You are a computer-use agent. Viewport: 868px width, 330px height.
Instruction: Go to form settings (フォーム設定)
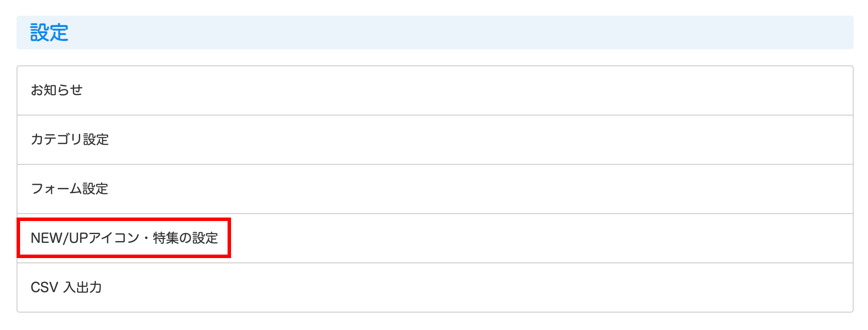69,189
